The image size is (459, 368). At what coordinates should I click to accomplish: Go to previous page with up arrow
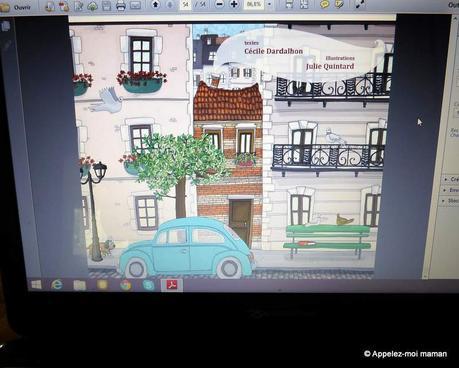pos(156,4)
